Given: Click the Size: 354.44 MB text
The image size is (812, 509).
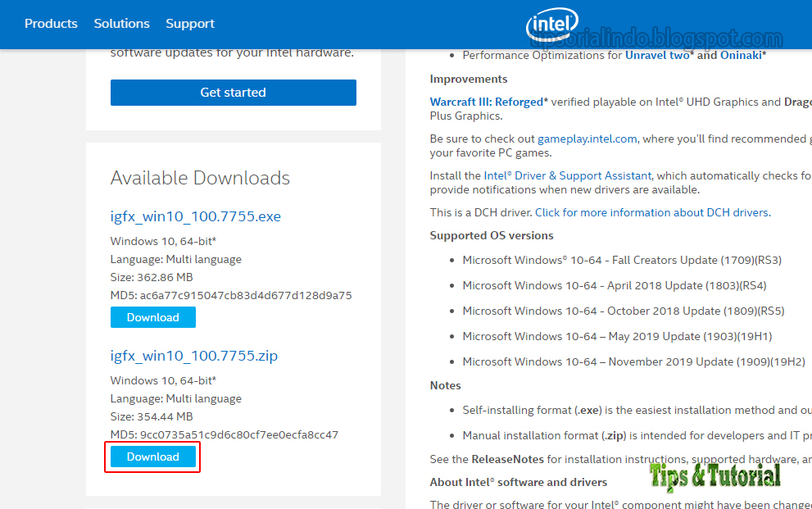Looking at the screenshot, I should tap(152, 416).
